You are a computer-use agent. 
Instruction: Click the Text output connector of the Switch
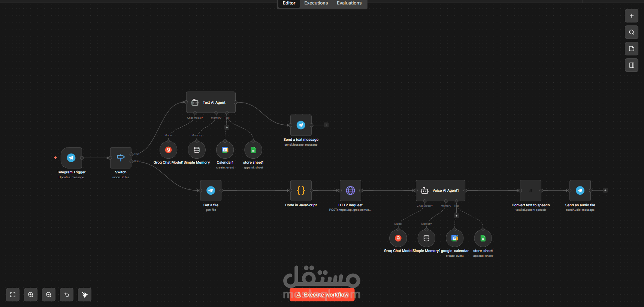pos(131,154)
